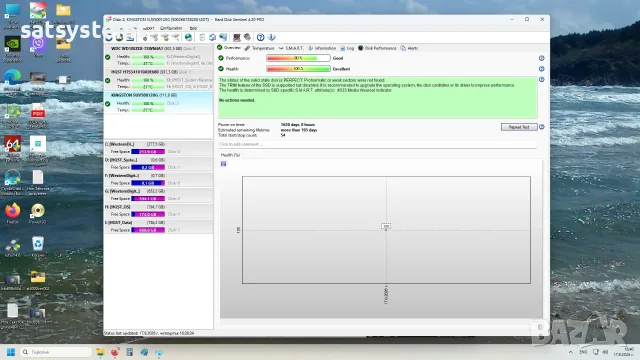Switch to the Temperature tab

[x=260, y=48]
